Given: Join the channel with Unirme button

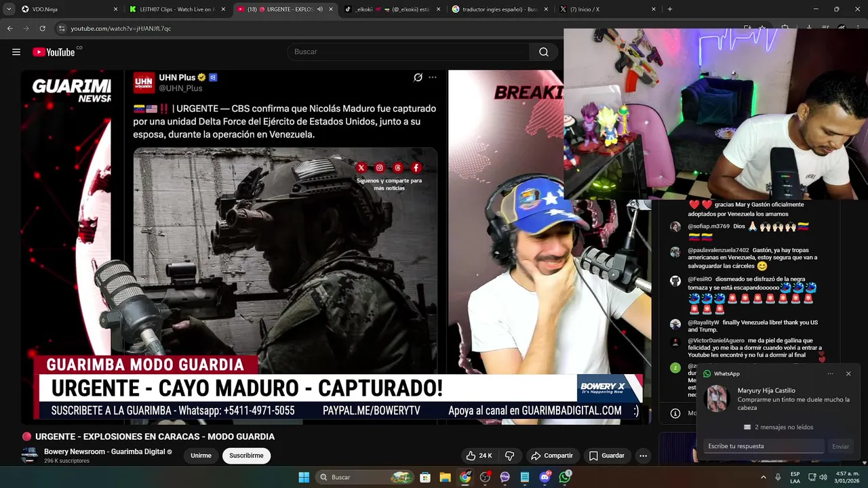Looking at the screenshot, I should point(201,455).
